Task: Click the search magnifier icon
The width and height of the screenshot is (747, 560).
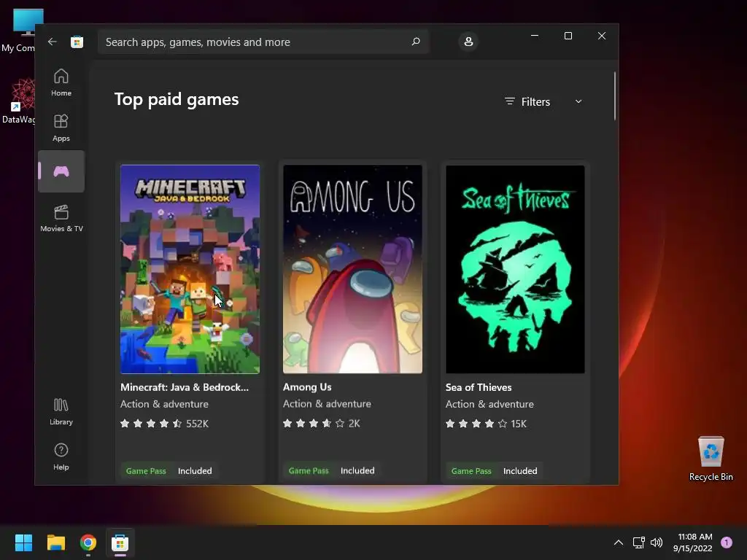Action: coord(415,42)
